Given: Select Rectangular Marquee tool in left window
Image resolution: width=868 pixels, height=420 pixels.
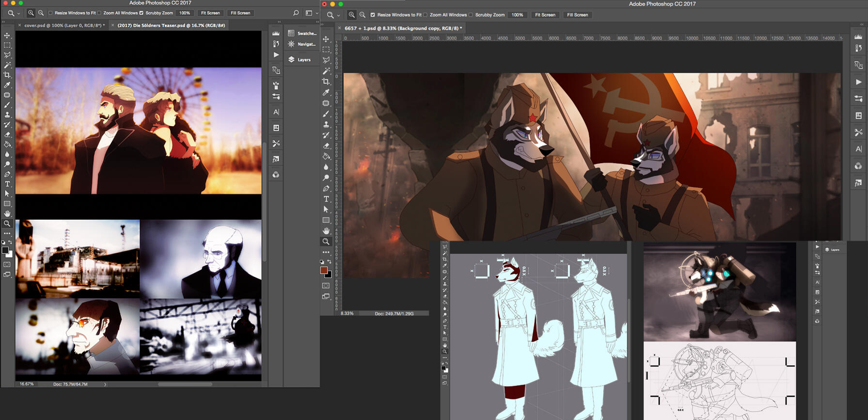Looking at the screenshot, I should (x=7, y=45).
